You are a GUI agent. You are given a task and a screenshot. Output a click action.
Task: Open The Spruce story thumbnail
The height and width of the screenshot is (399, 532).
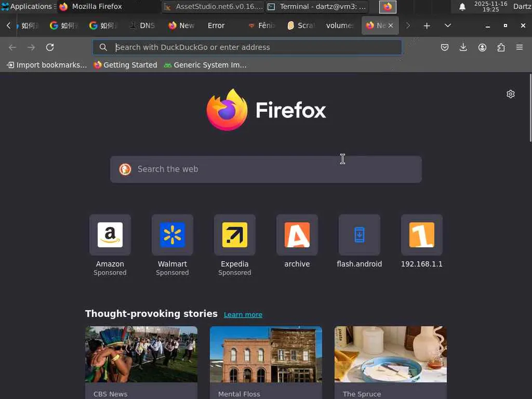click(x=391, y=354)
